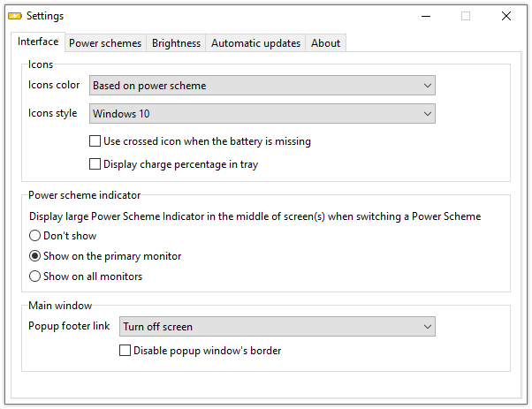This screenshot has width=532, height=409.
Task: Open the Popup footer link dropdown
Action: (x=277, y=327)
